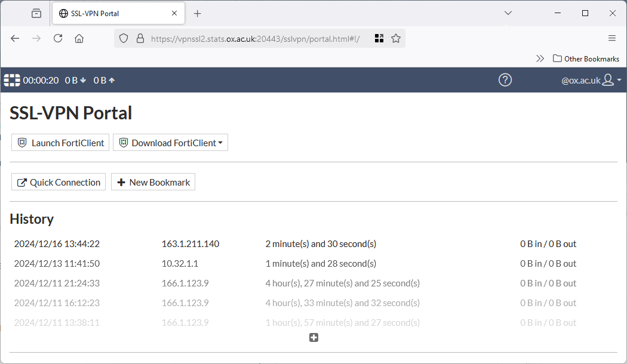Expand more History entries with the plus button
The height and width of the screenshot is (364, 627).
click(314, 337)
